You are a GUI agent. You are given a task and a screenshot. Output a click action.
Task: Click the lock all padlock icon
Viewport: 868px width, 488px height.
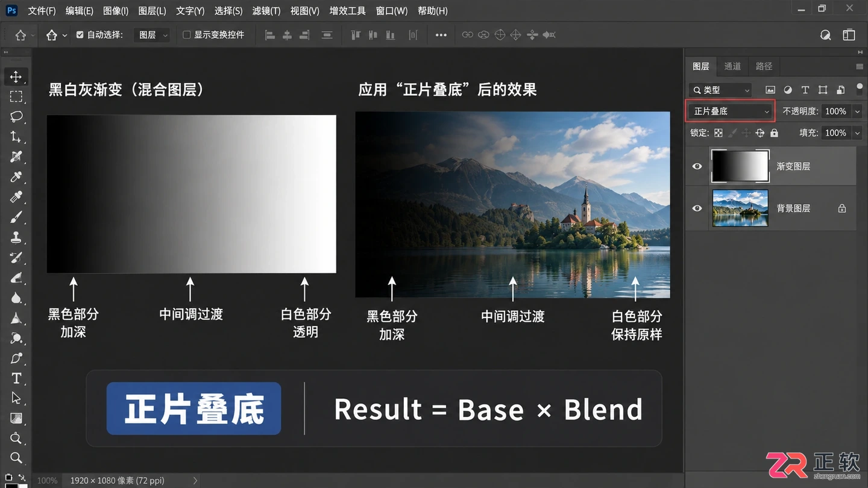point(774,133)
